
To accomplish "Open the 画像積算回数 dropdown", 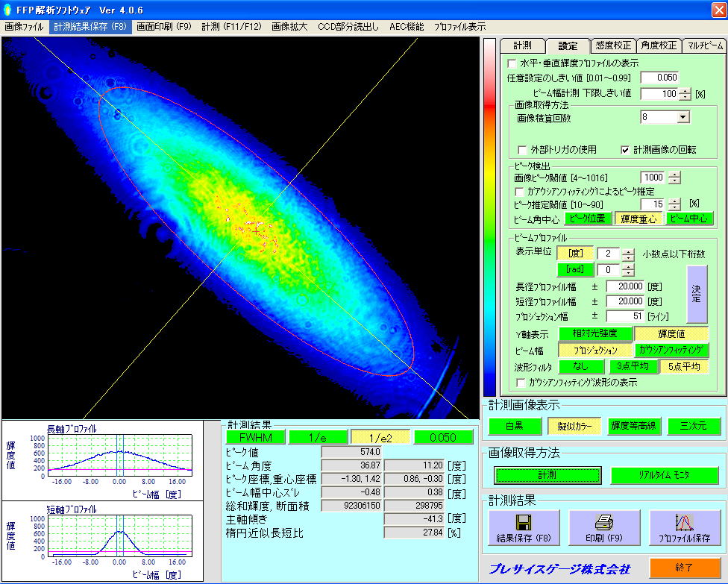I will 683,117.
